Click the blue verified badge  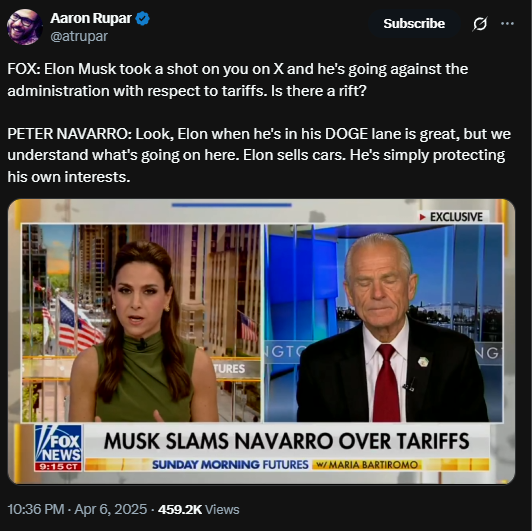point(142,18)
